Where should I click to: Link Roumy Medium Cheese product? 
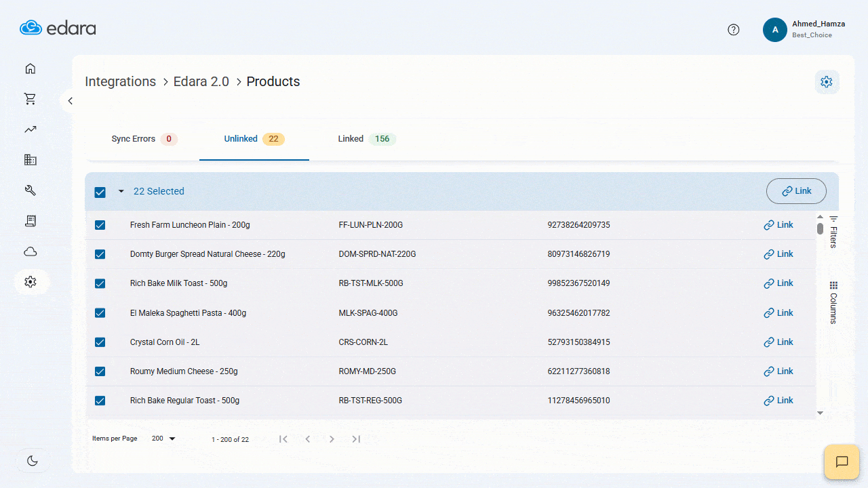pyautogui.click(x=778, y=371)
